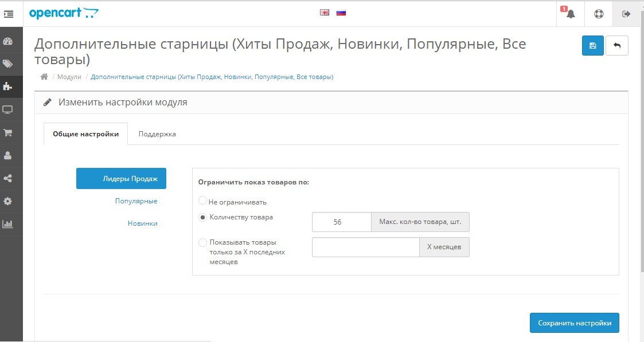Open the System gear sidebar icon
This screenshot has width=644, height=342.
tap(8, 201)
